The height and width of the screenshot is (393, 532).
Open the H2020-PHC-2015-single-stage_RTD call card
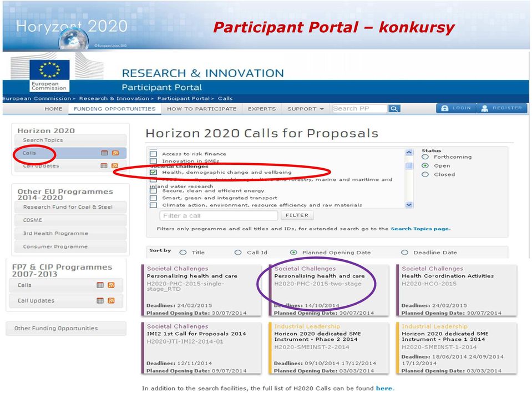click(201, 290)
